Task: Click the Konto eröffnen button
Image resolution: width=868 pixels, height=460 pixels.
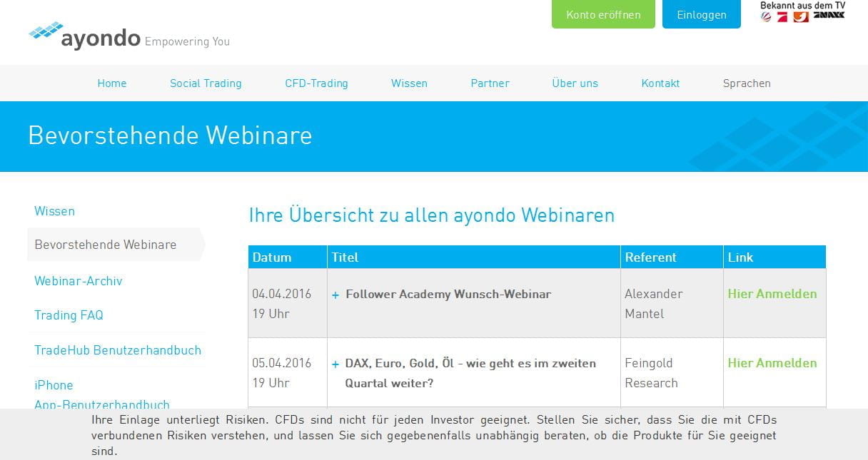Action: click(x=603, y=14)
